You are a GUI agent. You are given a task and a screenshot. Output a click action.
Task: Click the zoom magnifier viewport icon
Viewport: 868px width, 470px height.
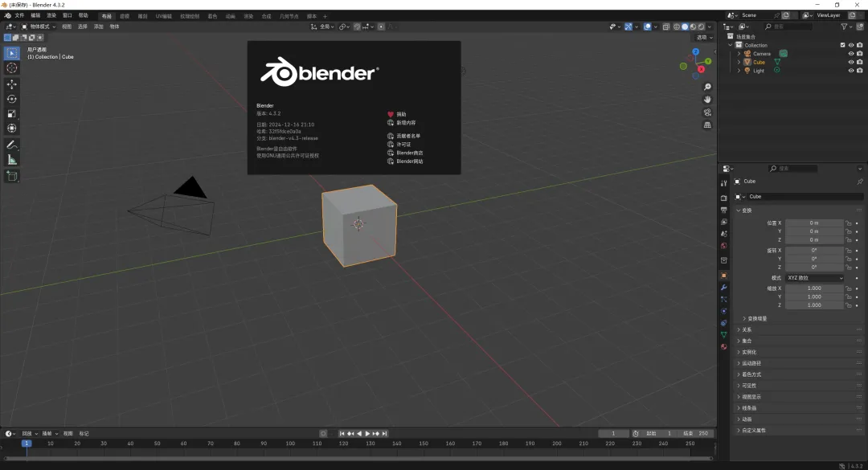(x=707, y=87)
